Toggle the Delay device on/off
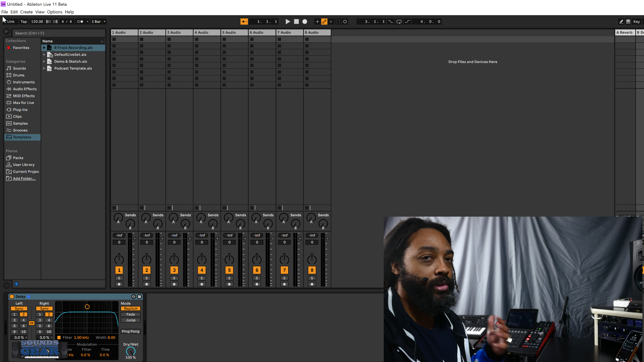This screenshot has width=644, height=362. pos(12,297)
